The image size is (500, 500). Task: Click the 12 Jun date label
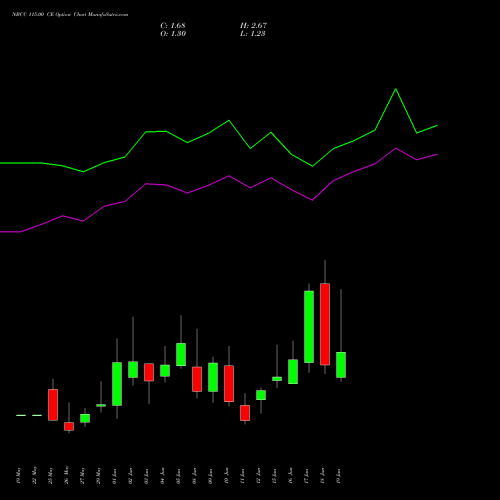(x=258, y=476)
